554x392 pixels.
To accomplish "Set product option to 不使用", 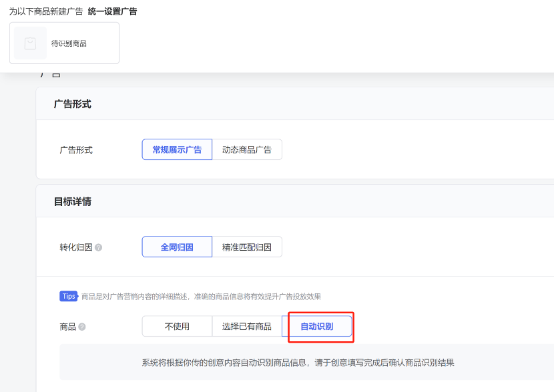I will (x=177, y=327).
